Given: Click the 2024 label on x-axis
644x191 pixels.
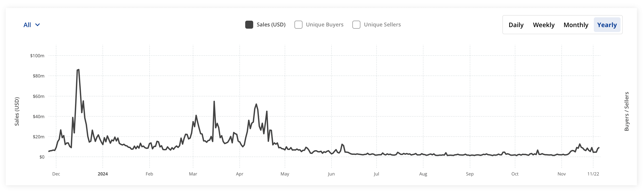Looking at the screenshot, I should click(x=103, y=174).
